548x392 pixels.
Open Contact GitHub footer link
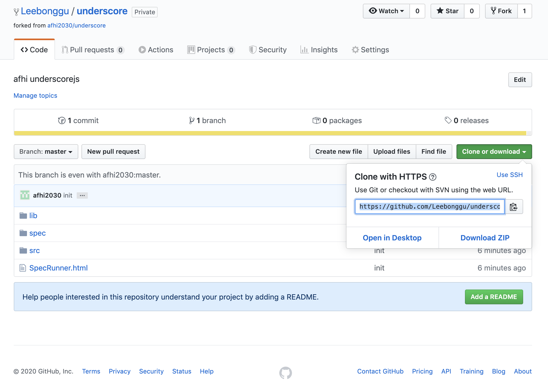[x=380, y=371]
